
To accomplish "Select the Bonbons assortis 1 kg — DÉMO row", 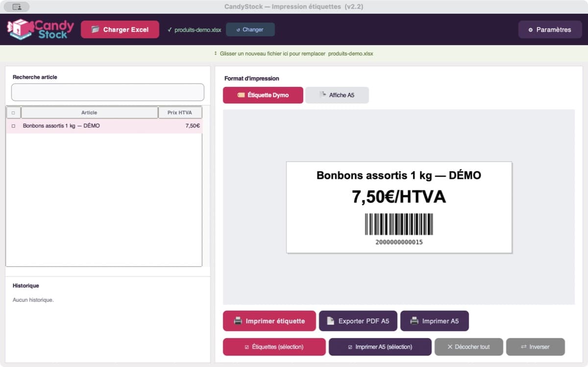I will 104,126.
